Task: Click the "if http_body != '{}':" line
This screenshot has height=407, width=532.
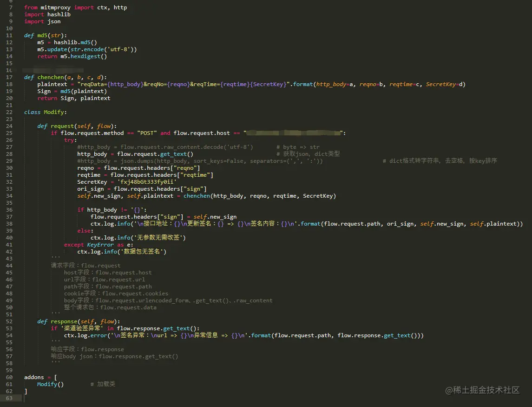Action: coord(112,210)
